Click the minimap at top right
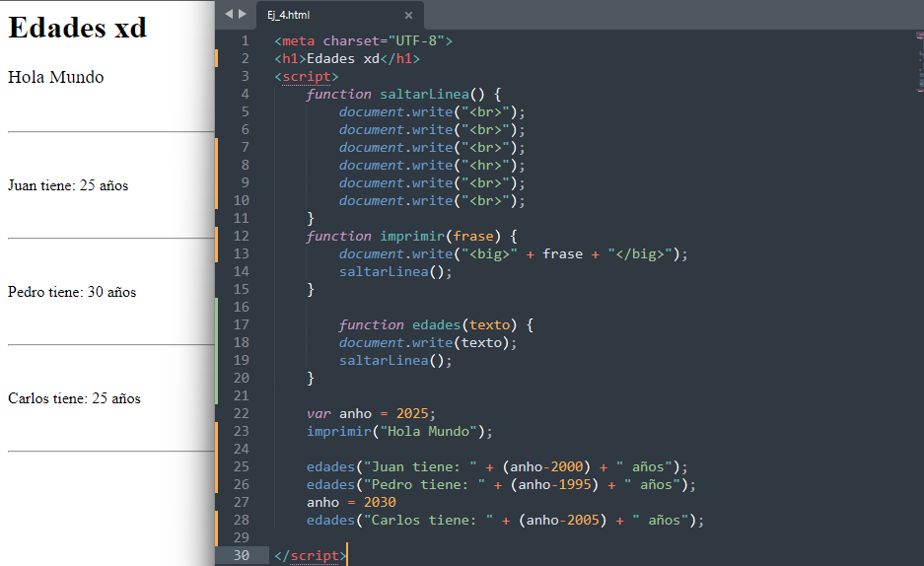Image resolution: width=924 pixels, height=566 pixels. pos(919,62)
